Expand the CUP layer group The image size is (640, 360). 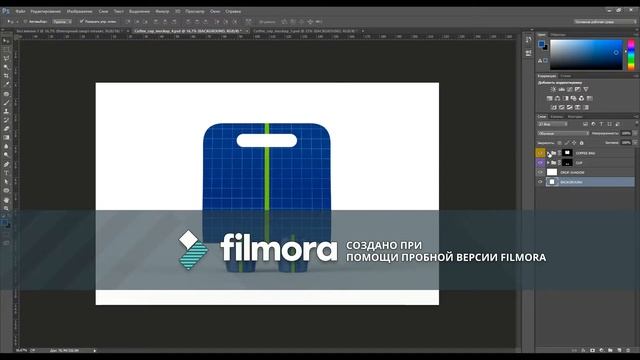(548, 163)
